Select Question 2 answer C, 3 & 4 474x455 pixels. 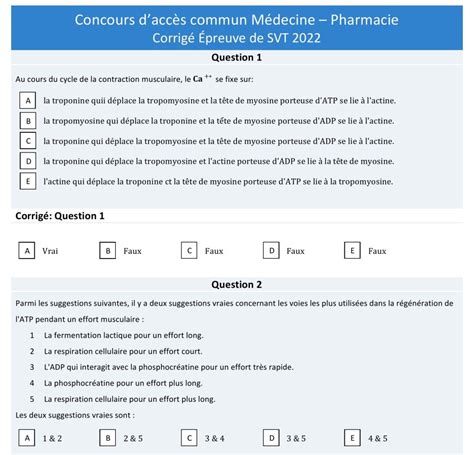pyautogui.click(x=189, y=438)
